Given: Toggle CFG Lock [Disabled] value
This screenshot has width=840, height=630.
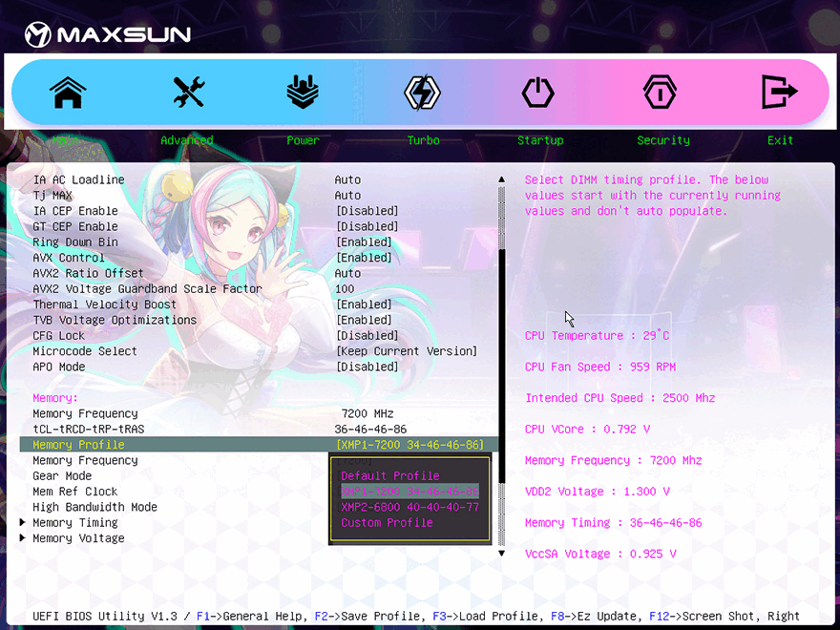Looking at the screenshot, I should (367, 335).
